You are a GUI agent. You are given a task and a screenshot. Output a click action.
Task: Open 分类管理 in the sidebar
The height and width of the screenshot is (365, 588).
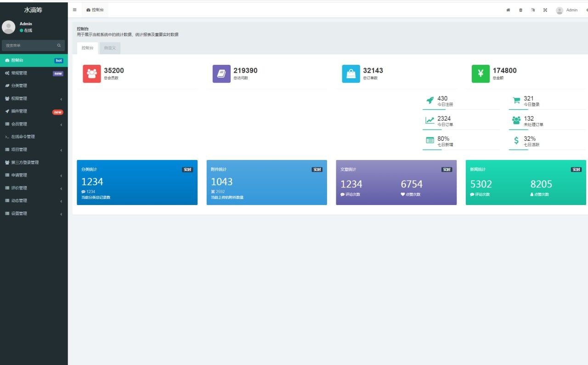(34, 86)
